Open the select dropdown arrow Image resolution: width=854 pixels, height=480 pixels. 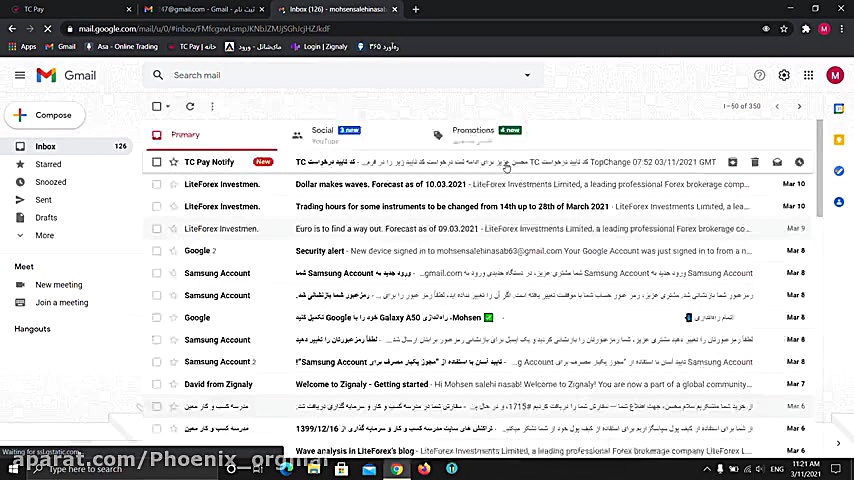coord(168,106)
